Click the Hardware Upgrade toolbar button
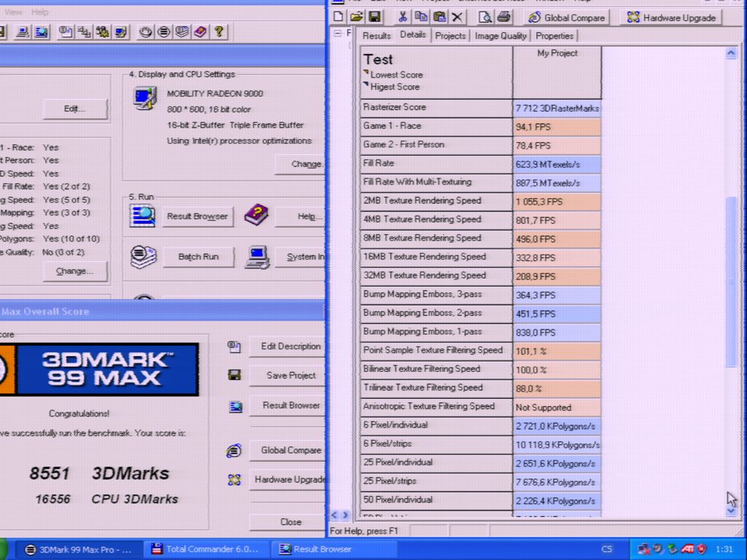 (671, 17)
